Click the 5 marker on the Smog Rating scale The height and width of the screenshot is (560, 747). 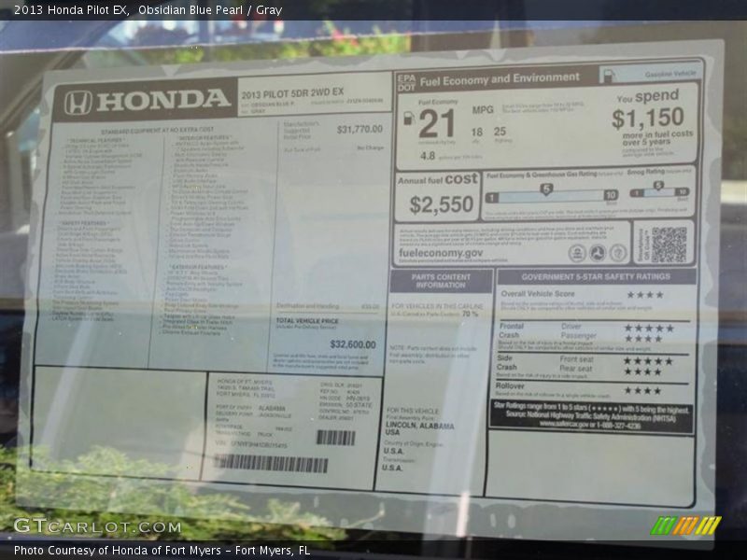[x=658, y=184]
